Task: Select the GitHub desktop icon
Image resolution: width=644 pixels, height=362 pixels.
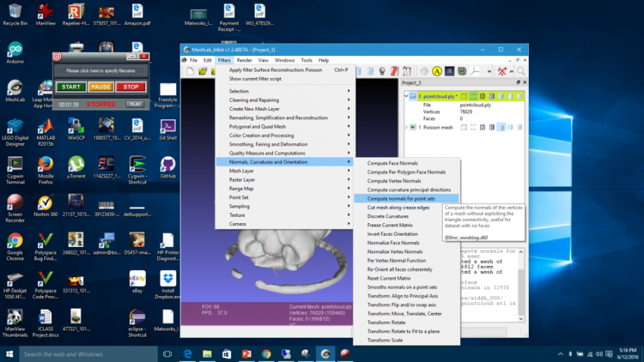Action: [168, 168]
